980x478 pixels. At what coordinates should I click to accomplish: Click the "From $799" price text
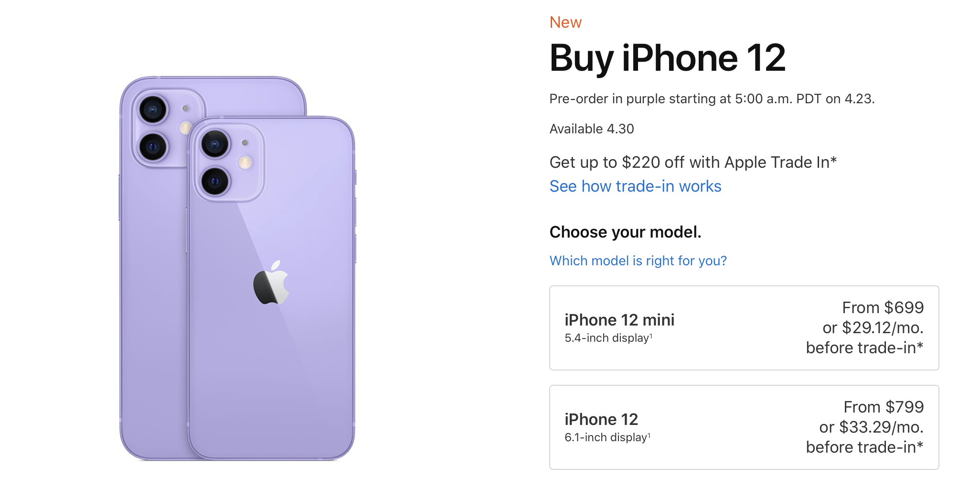coord(884,407)
